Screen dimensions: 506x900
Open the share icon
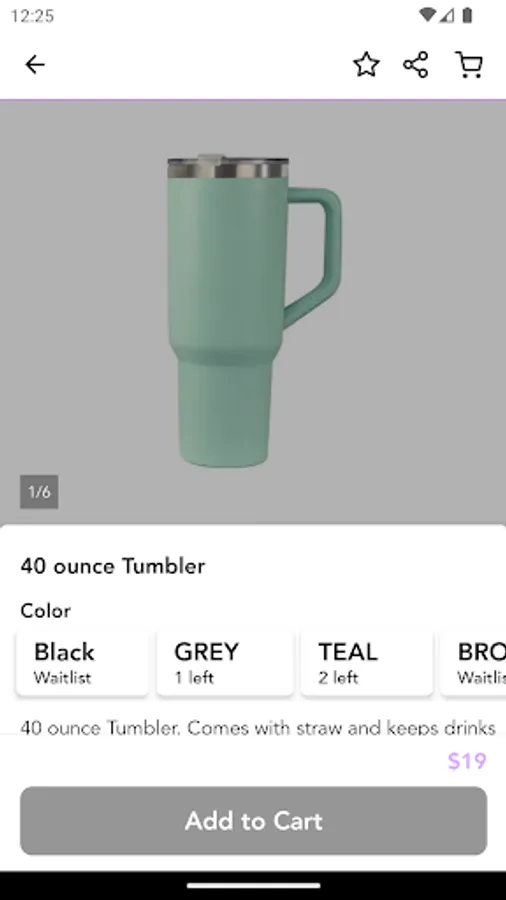point(416,64)
